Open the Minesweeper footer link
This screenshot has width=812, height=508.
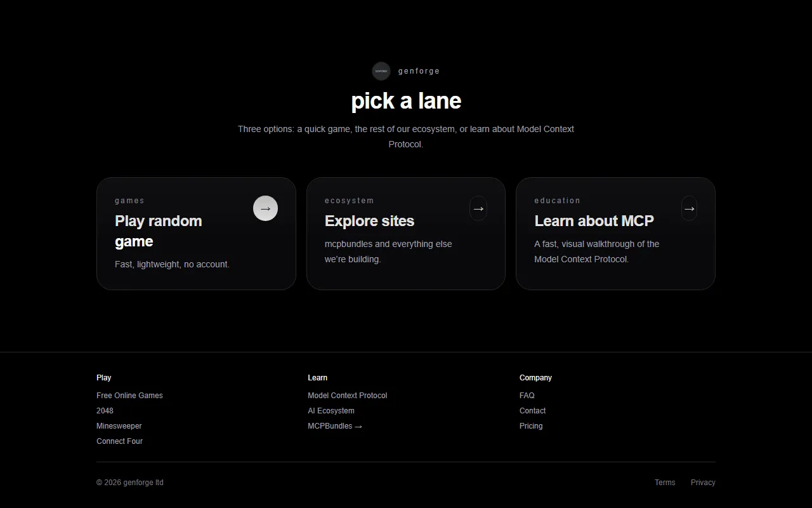[x=119, y=426]
